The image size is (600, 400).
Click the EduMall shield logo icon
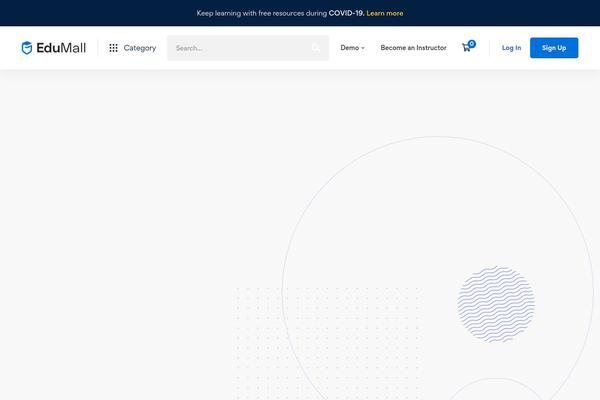click(x=27, y=48)
